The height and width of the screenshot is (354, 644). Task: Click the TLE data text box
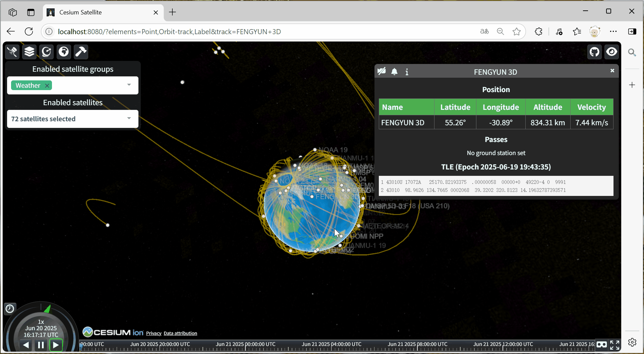(x=496, y=186)
